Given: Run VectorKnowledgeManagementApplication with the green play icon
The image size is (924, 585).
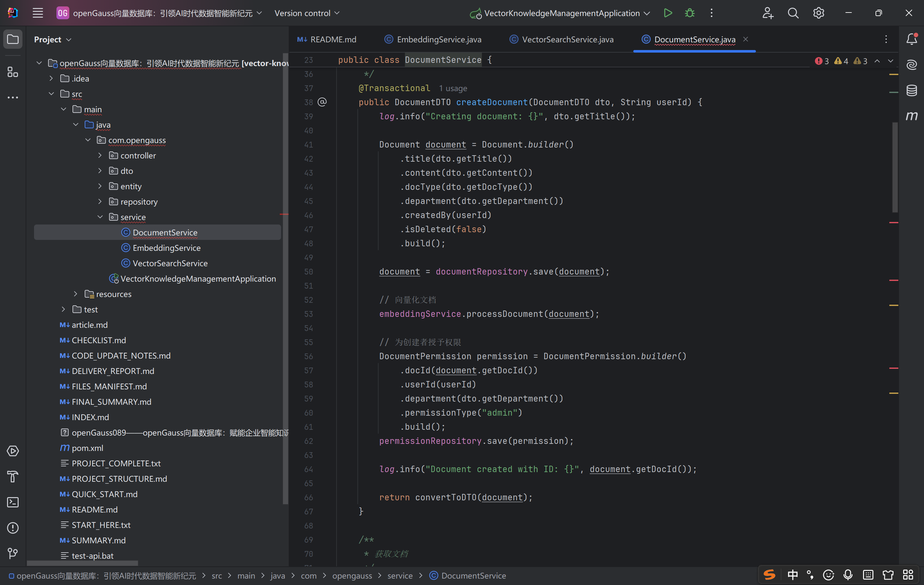Looking at the screenshot, I should (x=668, y=13).
